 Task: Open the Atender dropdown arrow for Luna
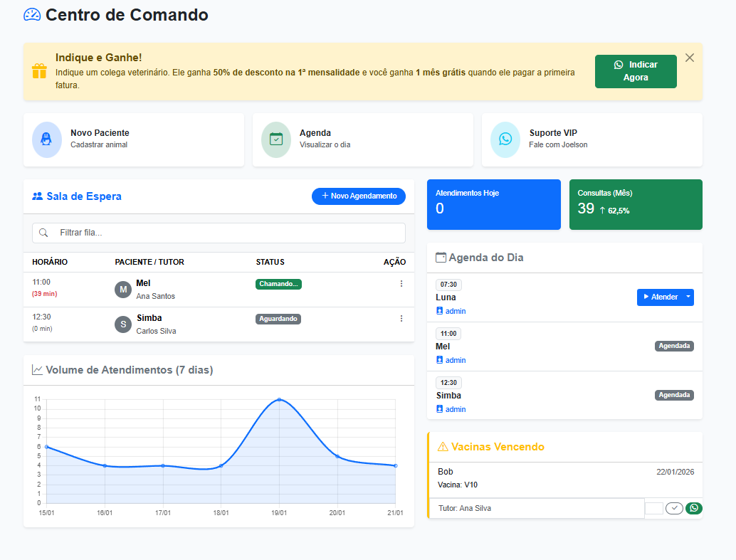(x=687, y=297)
